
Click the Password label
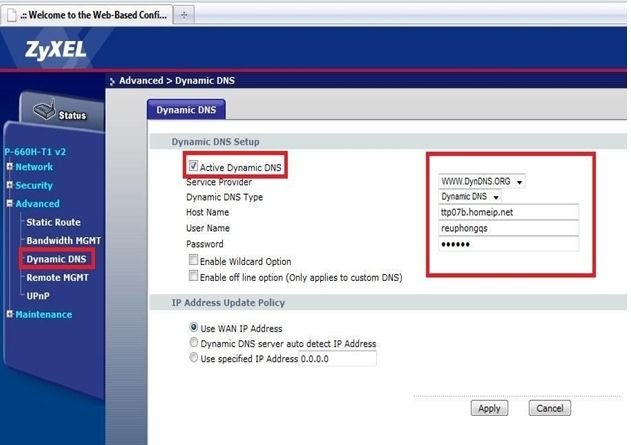[204, 244]
